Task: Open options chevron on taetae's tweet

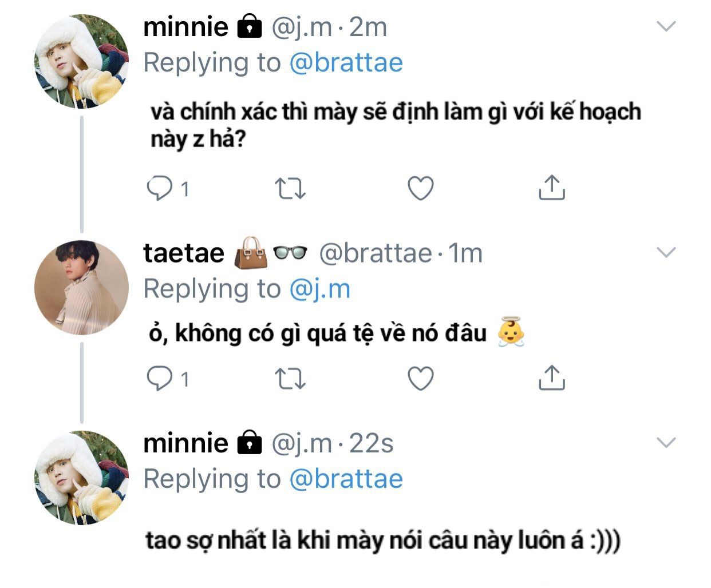Action: (x=666, y=252)
